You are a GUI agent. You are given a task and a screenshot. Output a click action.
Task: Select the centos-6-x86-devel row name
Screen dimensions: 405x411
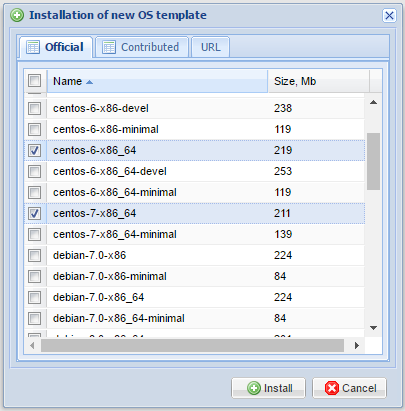point(101,108)
